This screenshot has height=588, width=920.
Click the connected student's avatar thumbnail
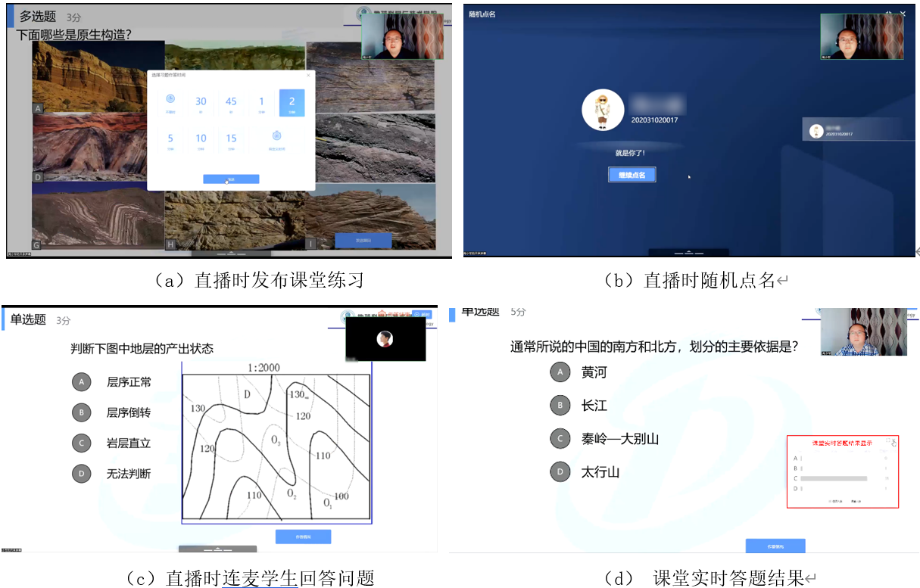[385, 339]
